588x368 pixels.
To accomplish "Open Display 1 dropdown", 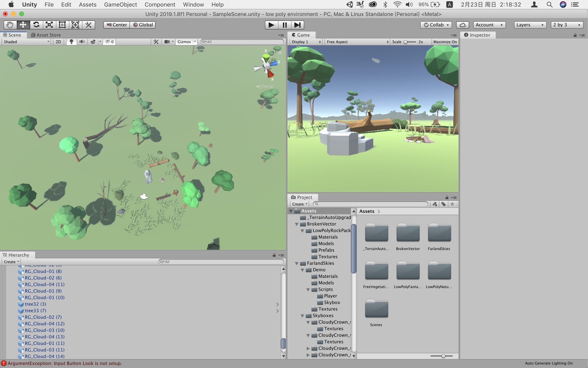I will tap(306, 42).
